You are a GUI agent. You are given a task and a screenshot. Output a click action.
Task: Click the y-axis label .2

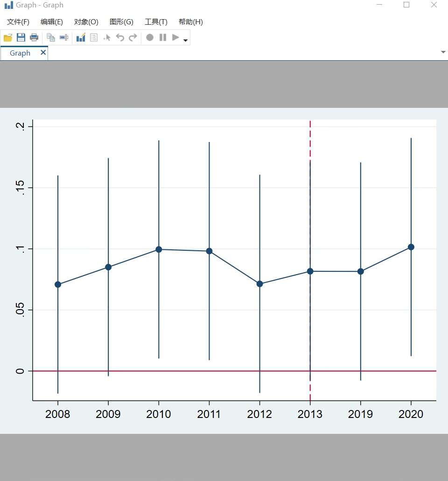(20, 126)
